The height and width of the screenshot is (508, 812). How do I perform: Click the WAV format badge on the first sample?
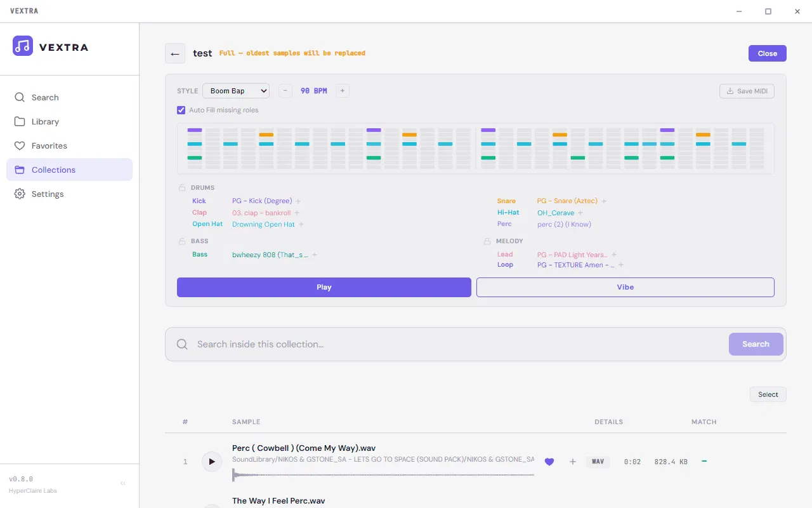click(x=598, y=462)
